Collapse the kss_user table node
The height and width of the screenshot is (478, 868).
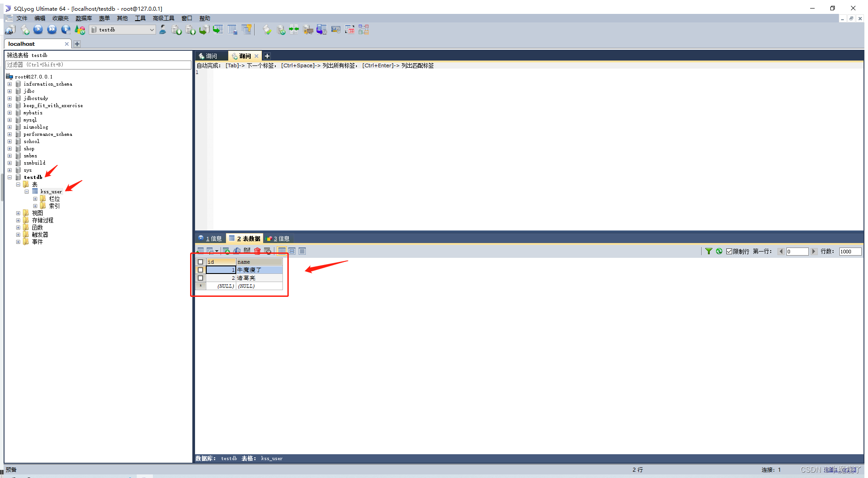coord(26,191)
